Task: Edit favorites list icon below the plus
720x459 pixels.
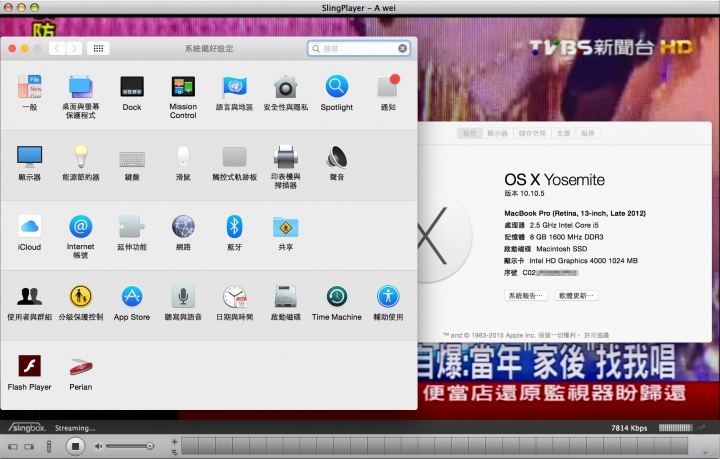Action: point(174,452)
